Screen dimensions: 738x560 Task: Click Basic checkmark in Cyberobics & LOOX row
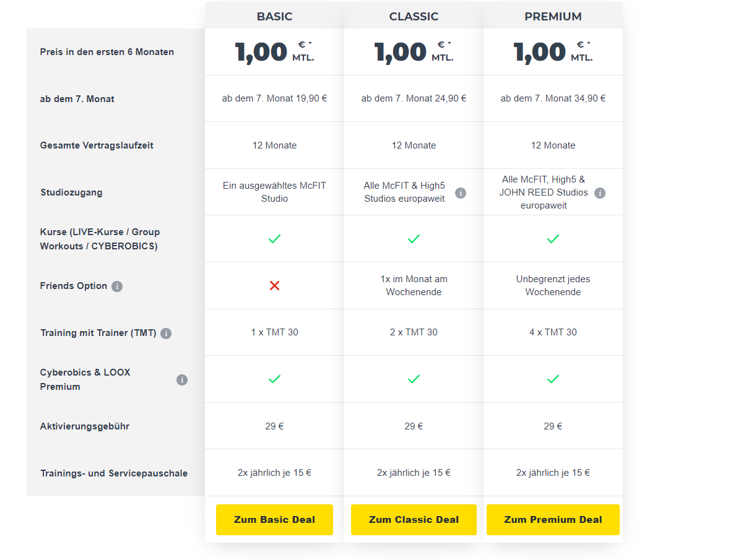click(x=274, y=379)
